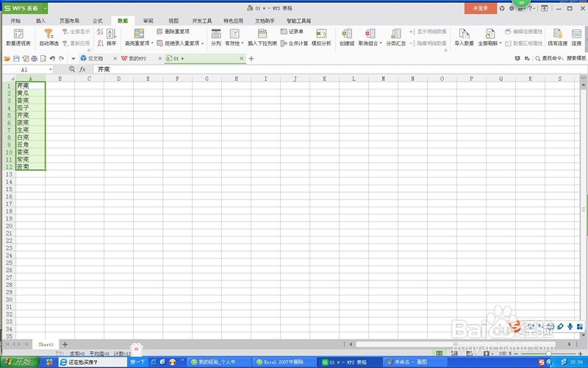
Task: Click the open folder icon in quick toolbar
Action: (x=7, y=59)
